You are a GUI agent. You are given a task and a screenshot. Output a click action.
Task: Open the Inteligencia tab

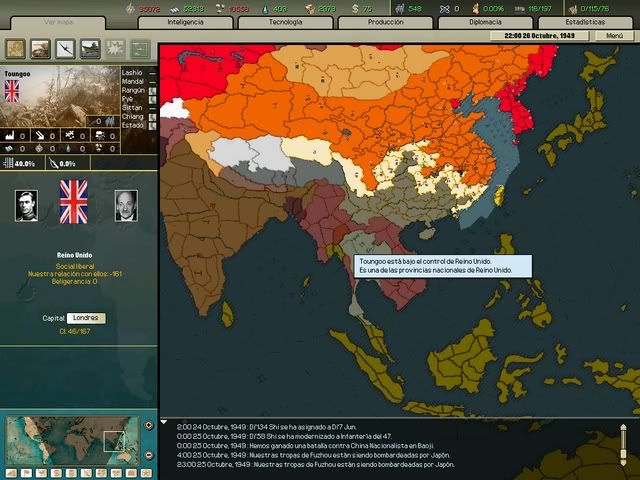tap(186, 21)
